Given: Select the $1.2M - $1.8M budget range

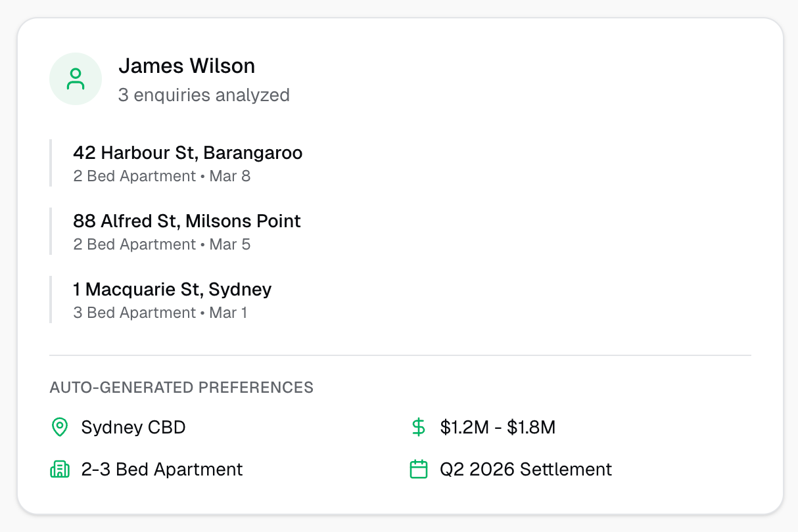Looking at the screenshot, I should [498, 428].
